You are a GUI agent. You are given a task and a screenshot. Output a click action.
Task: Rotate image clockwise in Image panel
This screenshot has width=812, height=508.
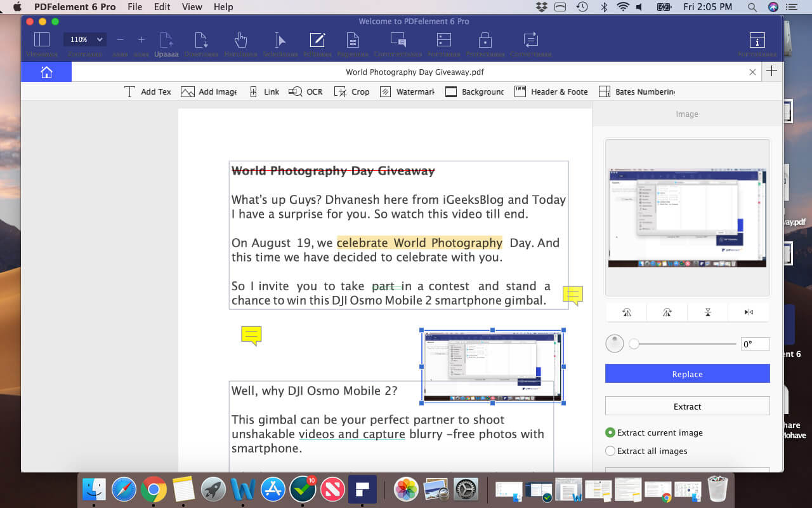tap(667, 312)
